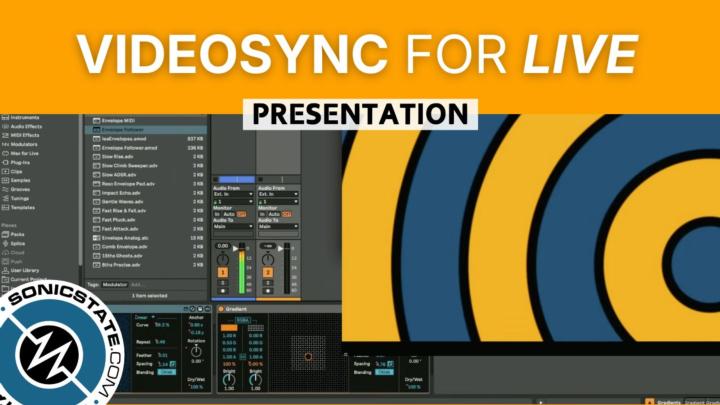Arm track 2 for recording
The height and width of the screenshot is (405, 720).
(x=268, y=291)
